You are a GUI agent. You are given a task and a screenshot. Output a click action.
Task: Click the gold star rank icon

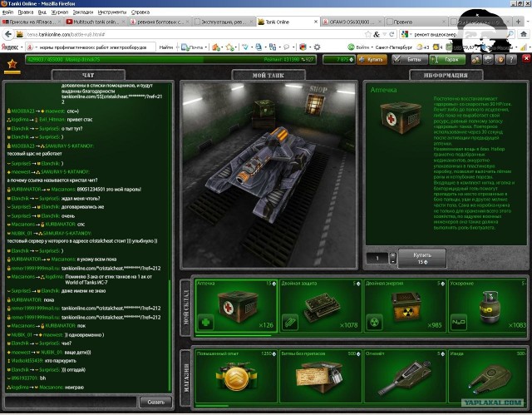click(x=12, y=64)
